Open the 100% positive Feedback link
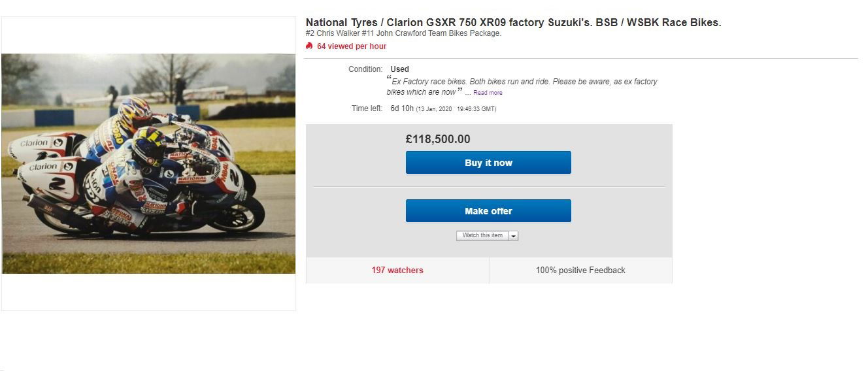The height and width of the screenshot is (379, 868). 580,270
